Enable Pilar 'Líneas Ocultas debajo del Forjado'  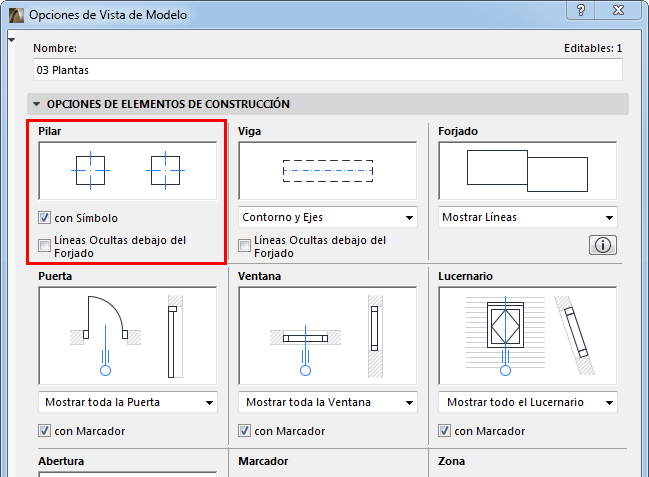(x=44, y=244)
